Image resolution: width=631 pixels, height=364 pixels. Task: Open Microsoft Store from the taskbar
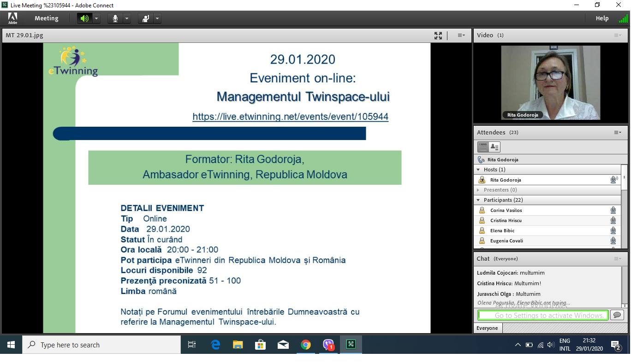261,345
